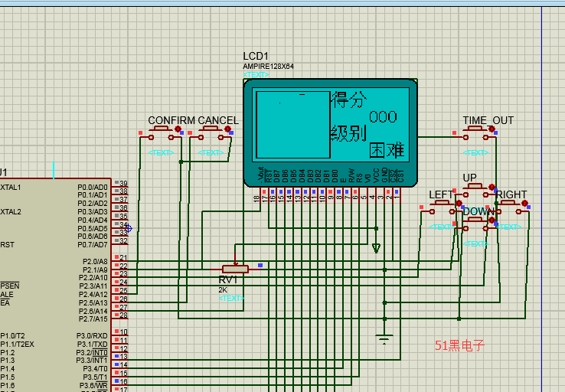565x392 pixels.
Task: Click the P3.0/RXD pin label
Action: [x=92, y=336]
